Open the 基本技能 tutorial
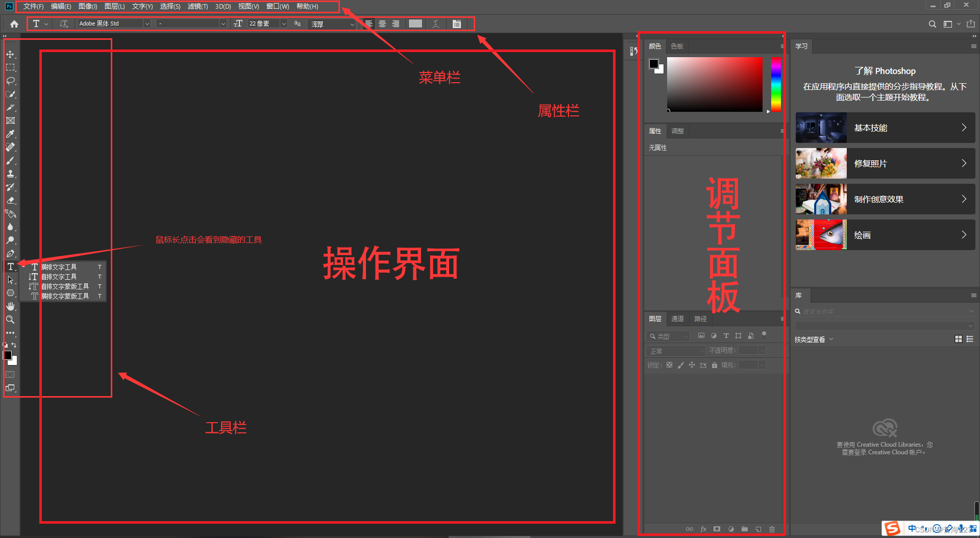Screen dimensions: 980x538 (885, 128)
